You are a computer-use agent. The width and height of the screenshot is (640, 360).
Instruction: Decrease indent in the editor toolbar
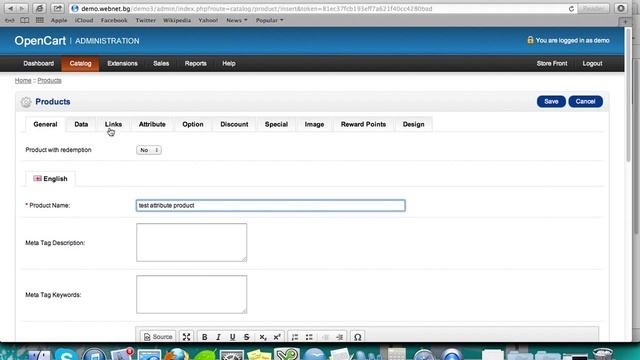pyautogui.click(x=325, y=337)
